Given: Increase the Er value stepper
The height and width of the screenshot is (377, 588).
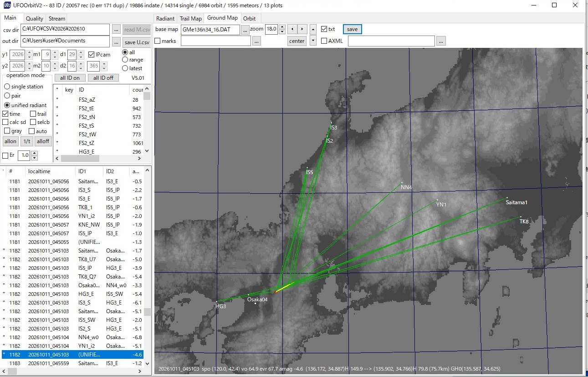Looking at the screenshot, I should [35, 153].
